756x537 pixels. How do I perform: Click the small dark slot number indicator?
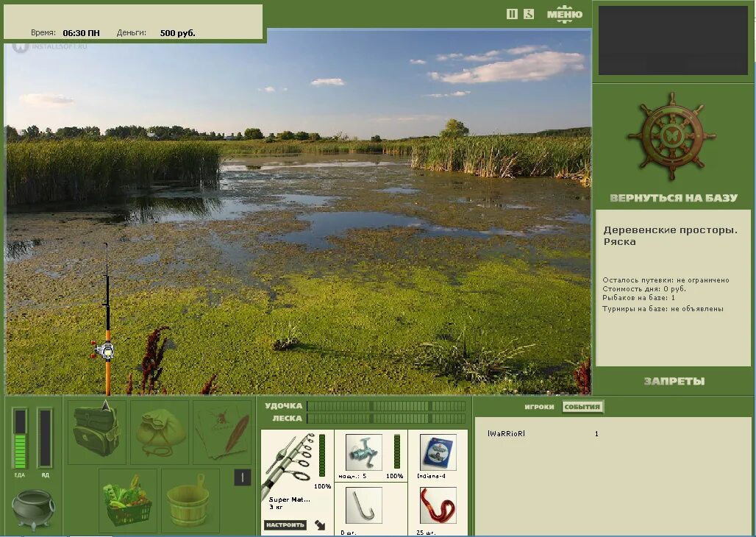tap(243, 477)
